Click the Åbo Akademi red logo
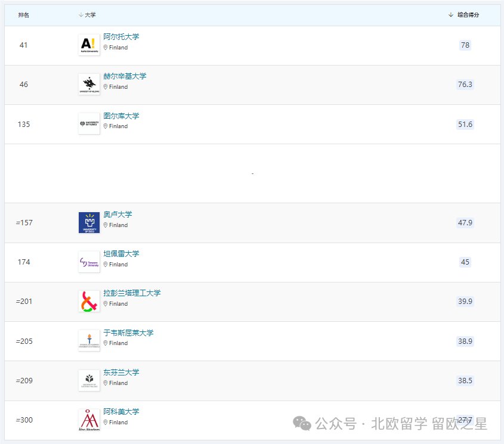The width and height of the screenshot is (504, 444). [x=89, y=420]
